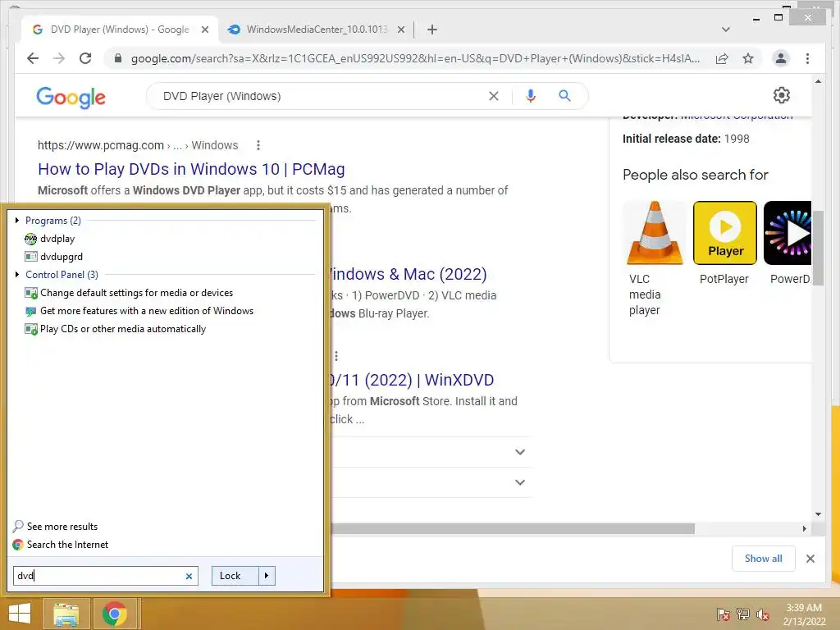Close the DVD Player Google tab
The height and width of the screenshot is (630, 840).
(x=204, y=30)
